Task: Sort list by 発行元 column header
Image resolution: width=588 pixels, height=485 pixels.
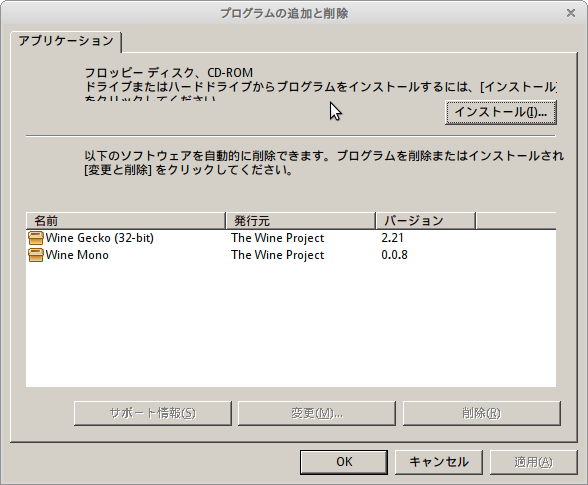Action: click(x=301, y=221)
